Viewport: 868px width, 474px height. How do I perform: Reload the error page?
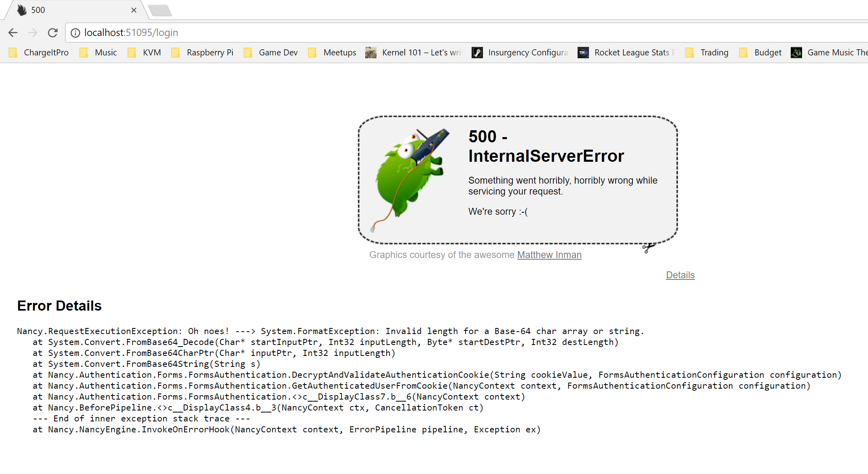53,33
